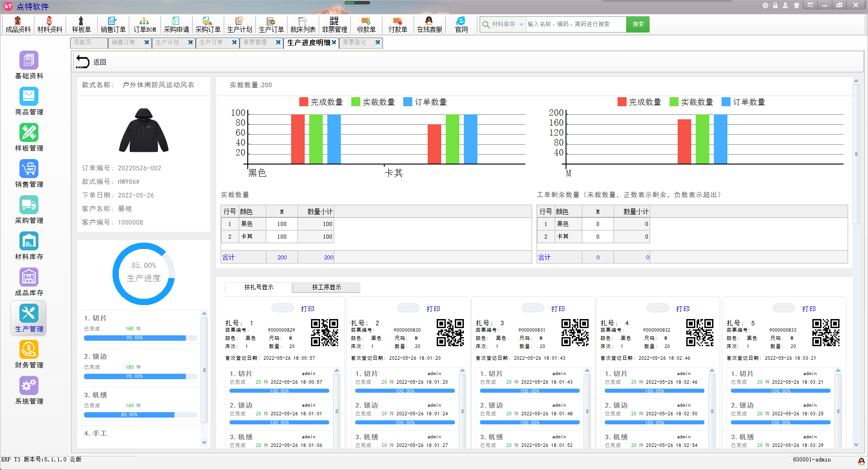Open 收款单 toolbar icon
The image size is (868, 470).
click(x=366, y=24)
